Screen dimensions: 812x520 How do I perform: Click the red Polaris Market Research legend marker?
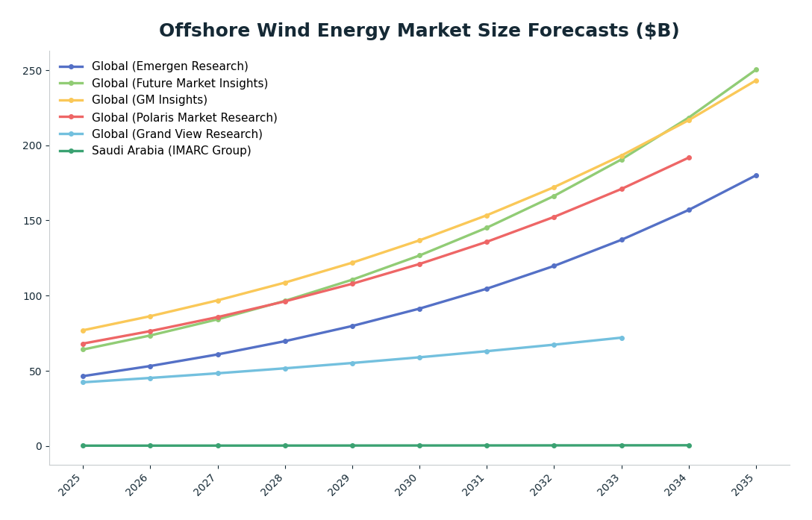(72, 118)
